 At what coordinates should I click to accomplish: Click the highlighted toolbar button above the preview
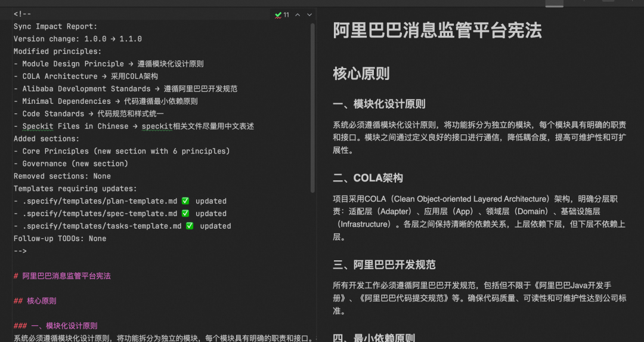(554, 3)
